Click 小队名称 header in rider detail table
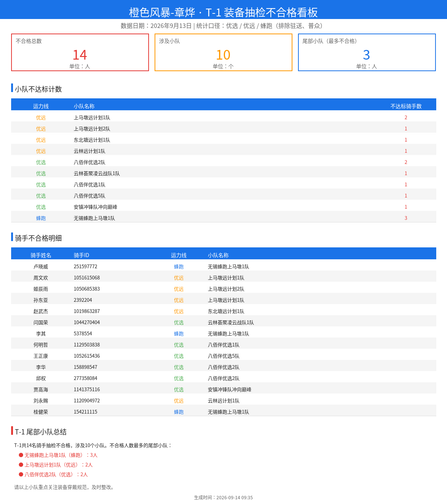Screen dimensions: 447x500 tap(218, 255)
